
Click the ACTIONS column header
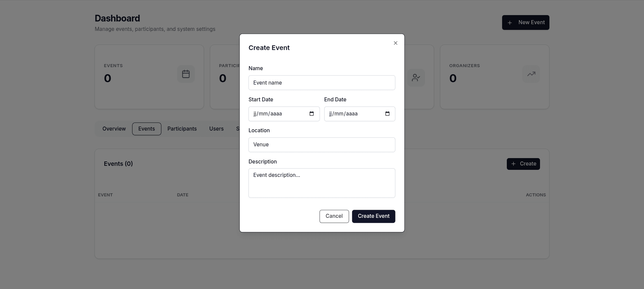click(536, 195)
